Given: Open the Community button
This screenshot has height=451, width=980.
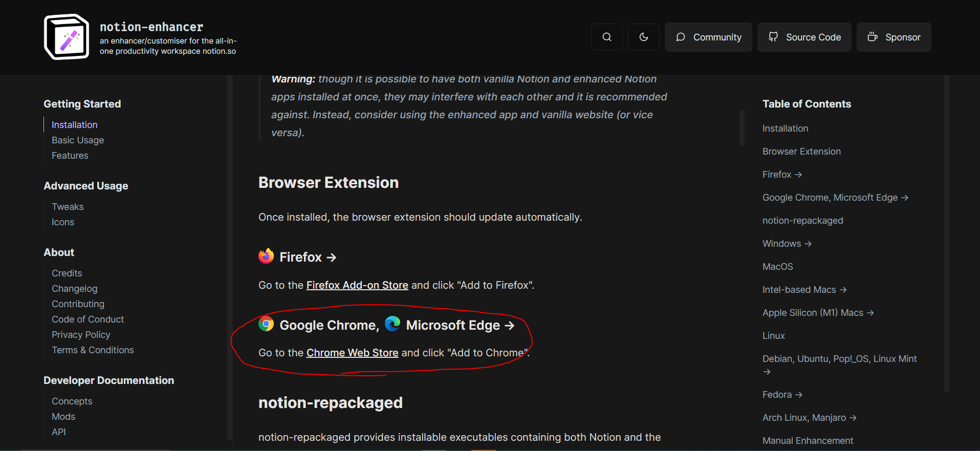Looking at the screenshot, I should [x=708, y=37].
